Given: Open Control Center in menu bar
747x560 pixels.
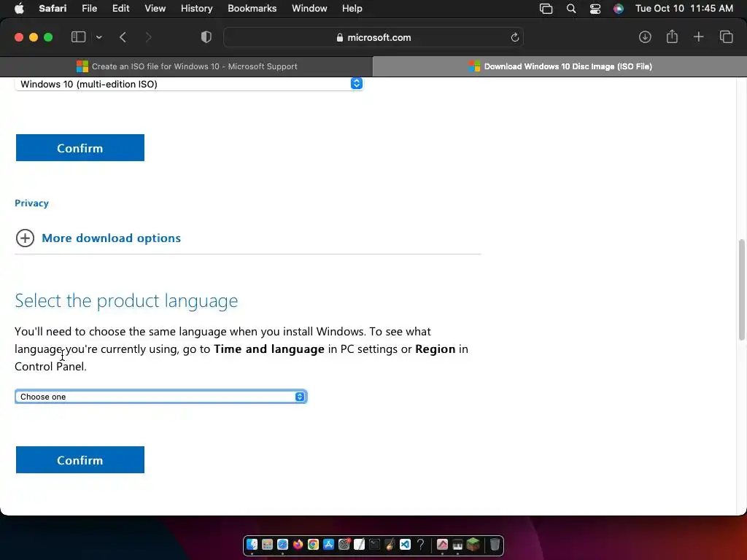Looking at the screenshot, I should point(595,9).
